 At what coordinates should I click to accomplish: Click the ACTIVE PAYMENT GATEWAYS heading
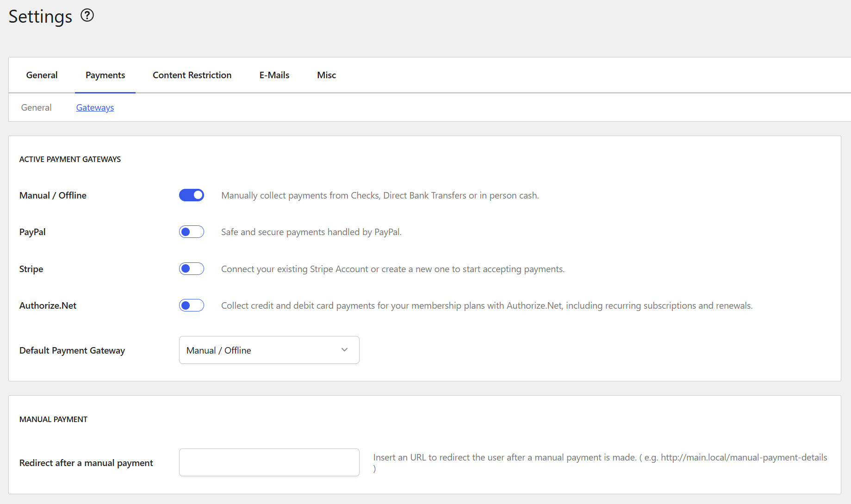coord(70,159)
